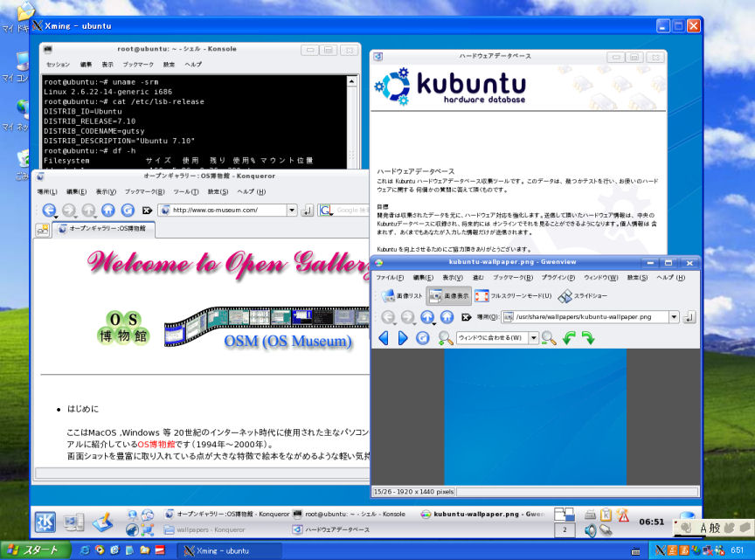The height and width of the screenshot is (560, 755).
Task: Click Go button next to Gwenview location field
Action: click(689, 317)
